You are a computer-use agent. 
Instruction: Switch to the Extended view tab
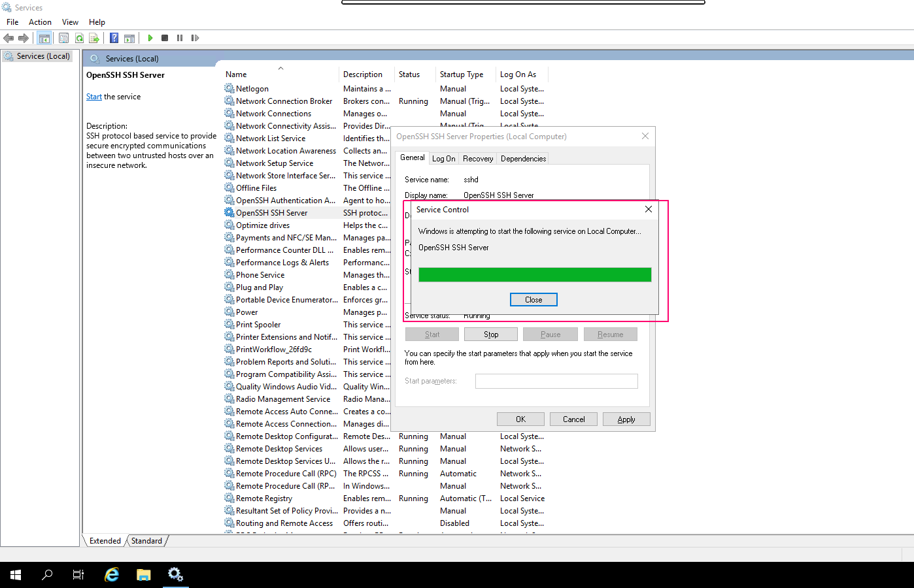pyautogui.click(x=105, y=541)
